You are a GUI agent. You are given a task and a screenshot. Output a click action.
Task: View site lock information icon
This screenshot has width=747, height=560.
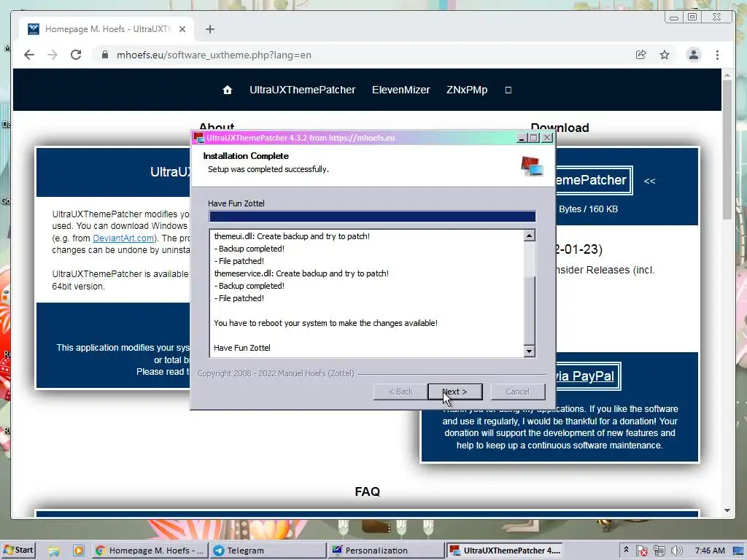pyautogui.click(x=105, y=55)
